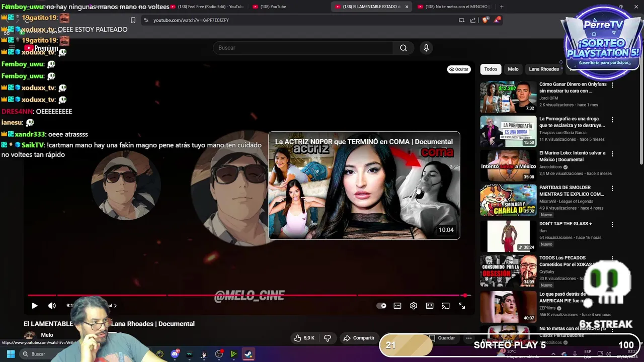Turn on subtitles in the player
The width and height of the screenshot is (644, 362).
(397, 306)
